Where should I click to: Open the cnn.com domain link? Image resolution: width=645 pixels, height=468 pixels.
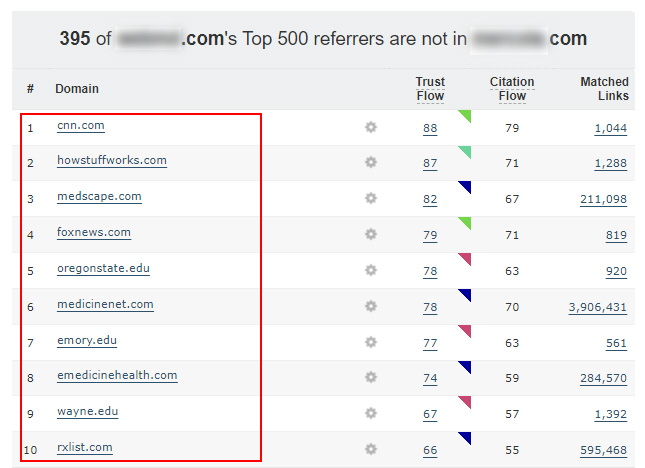pos(81,125)
